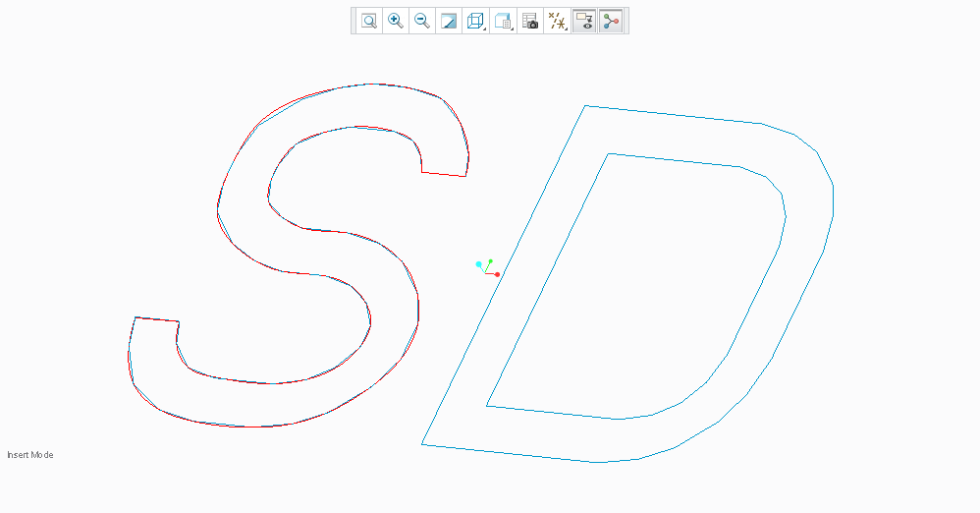Screen dimensions: 980x513
Task: Click the Refit view icon
Action: click(x=369, y=21)
